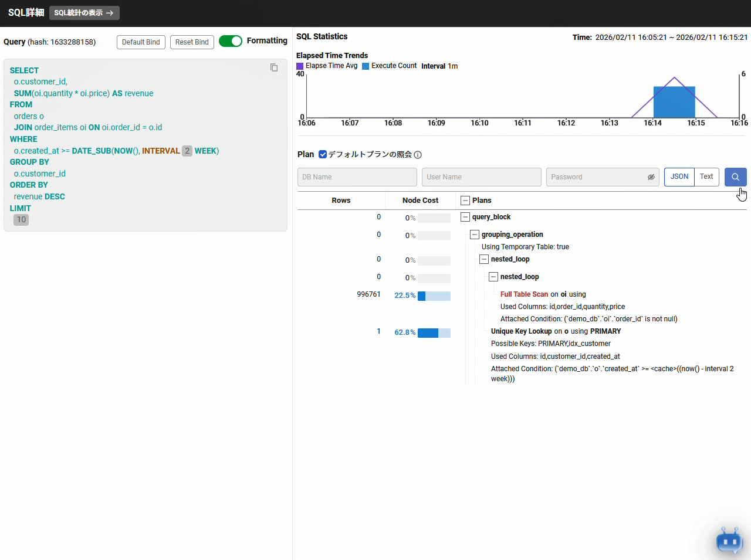Click 'Using Temporary Table: true' text
751x560 pixels.
click(525, 247)
